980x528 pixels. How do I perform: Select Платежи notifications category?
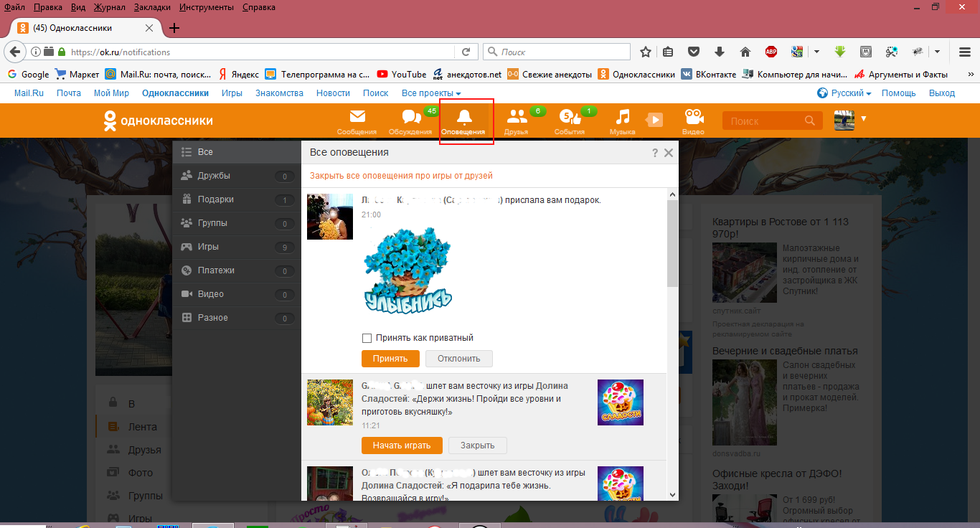click(x=237, y=270)
